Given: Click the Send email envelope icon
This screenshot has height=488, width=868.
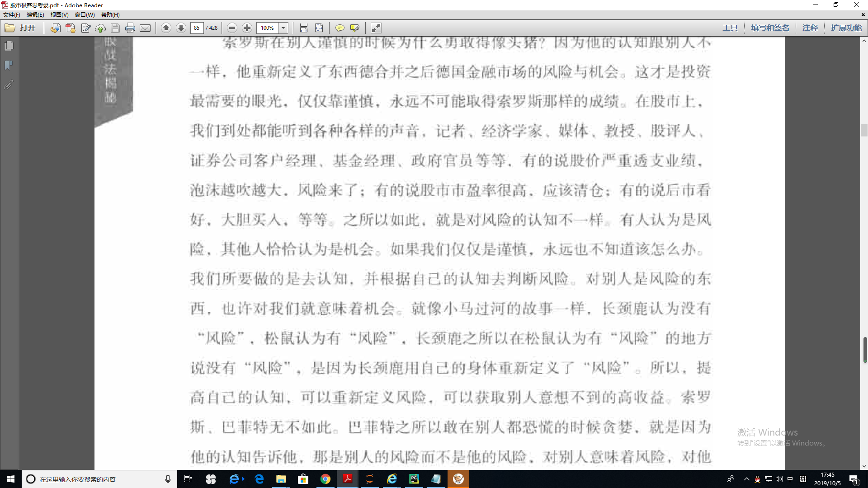Looking at the screenshot, I should click(145, 28).
